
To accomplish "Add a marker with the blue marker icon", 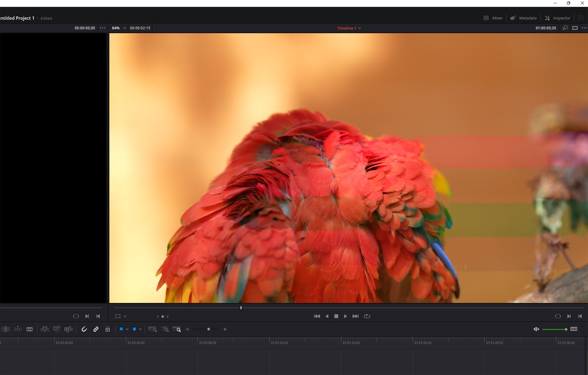I will tap(135, 329).
